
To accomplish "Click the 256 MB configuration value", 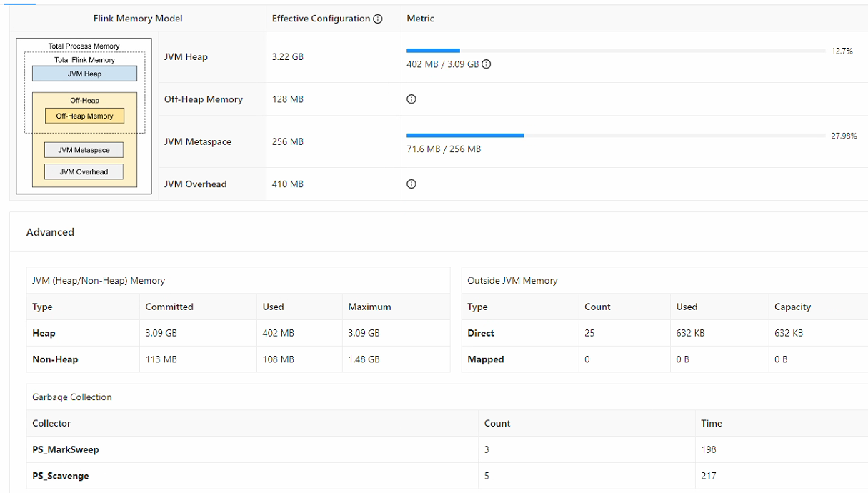I will 288,141.
